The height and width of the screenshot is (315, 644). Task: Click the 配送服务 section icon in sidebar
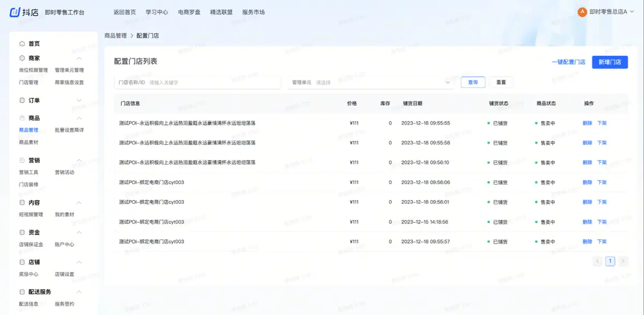[22, 292]
